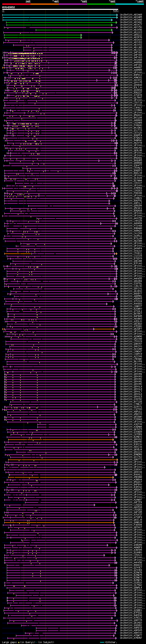Click the orange alignment bar for UniRef100_Q9VVG2
The height and width of the screenshot is (644, 146).
click(61, 439)
